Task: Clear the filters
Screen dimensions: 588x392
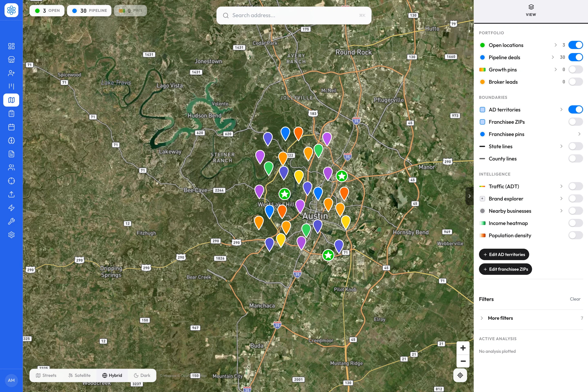Action: [575, 299]
